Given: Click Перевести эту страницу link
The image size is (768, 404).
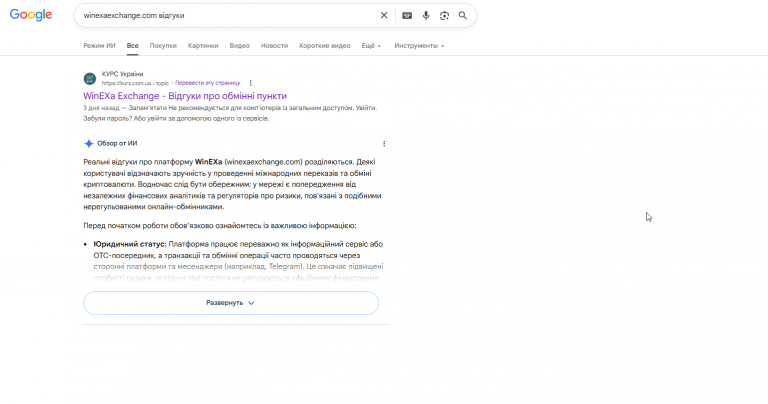Looking at the screenshot, I should coord(208,83).
